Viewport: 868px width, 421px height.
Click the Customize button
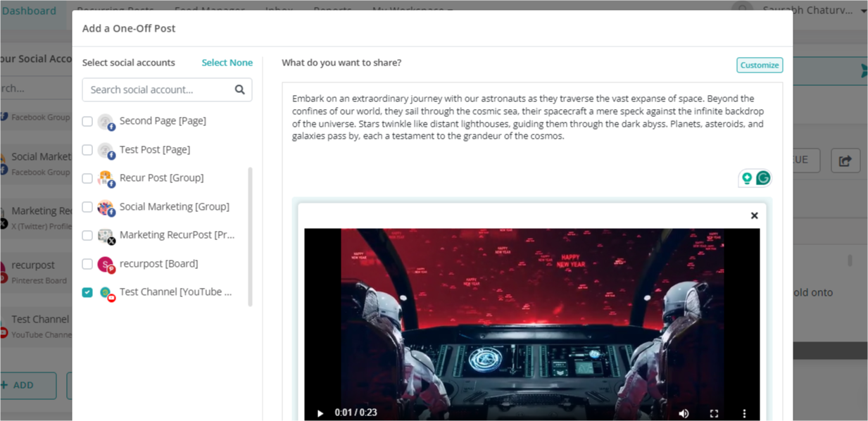tap(760, 65)
